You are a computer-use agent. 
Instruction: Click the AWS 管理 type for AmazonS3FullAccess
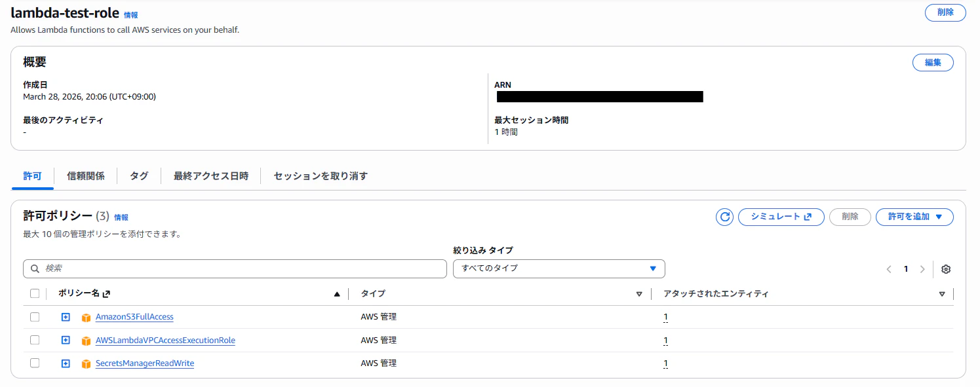point(378,317)
